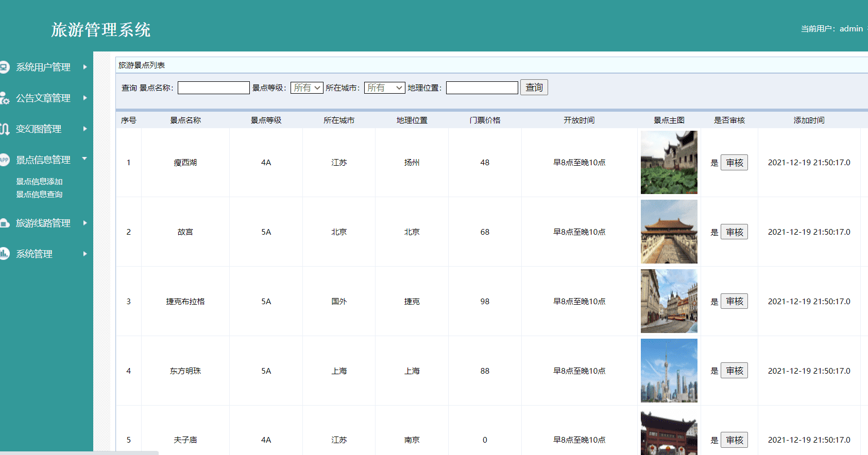Collapse the 景点信息管理 menu arrow
Image resolution: width=868 pixels, height=455 pixels.
[84, 159]
